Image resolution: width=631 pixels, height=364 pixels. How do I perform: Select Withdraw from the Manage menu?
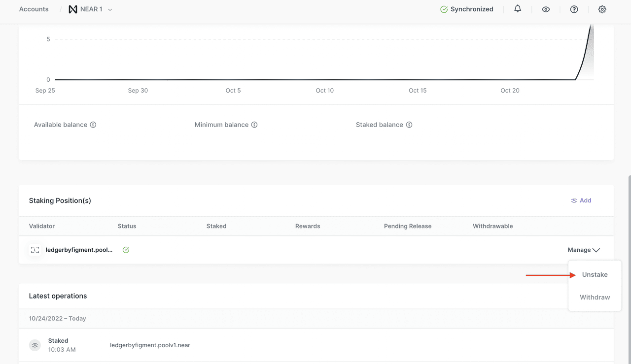595,298
